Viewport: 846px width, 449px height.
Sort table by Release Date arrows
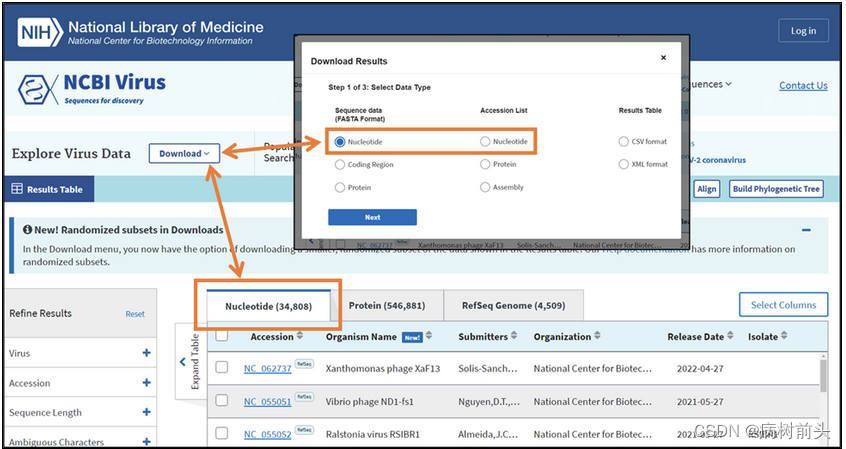730,336
